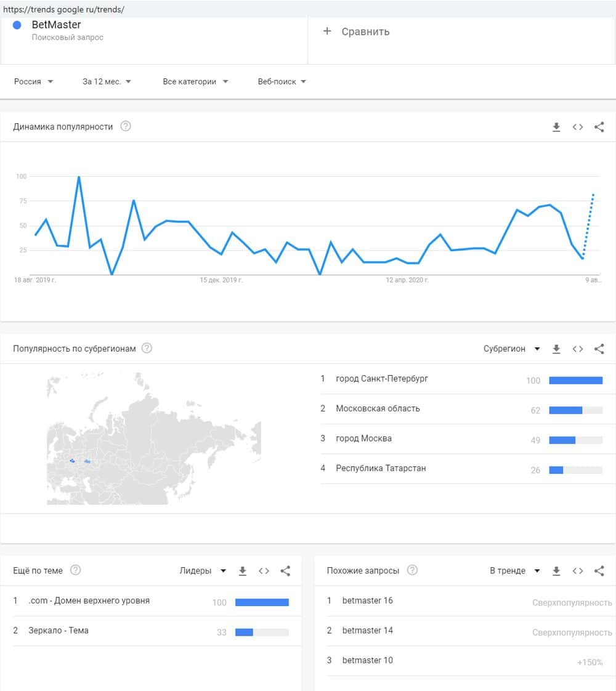The width and height of the screenshot is (616, 691).
Task: Download the Похожие запросы list
Action: tap(556, 571)
